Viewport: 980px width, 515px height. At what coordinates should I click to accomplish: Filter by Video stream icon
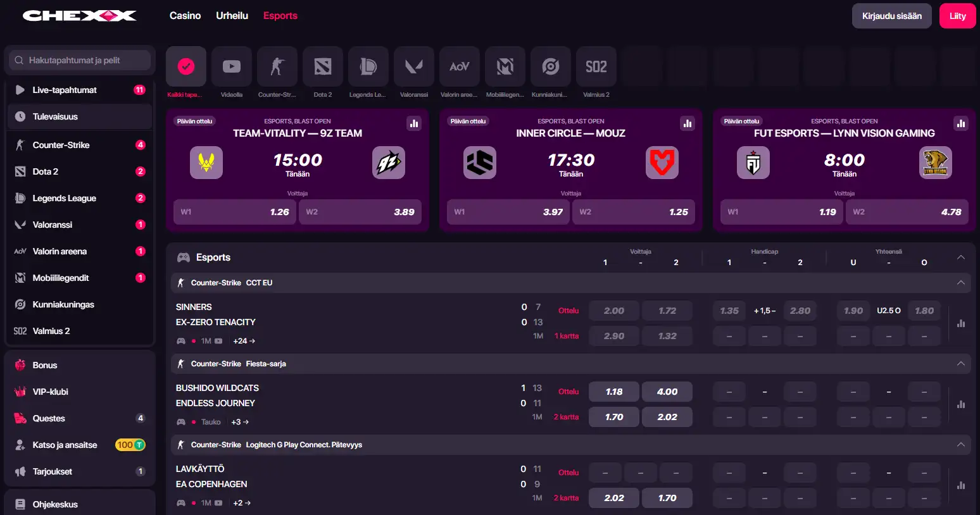[232, 66]
